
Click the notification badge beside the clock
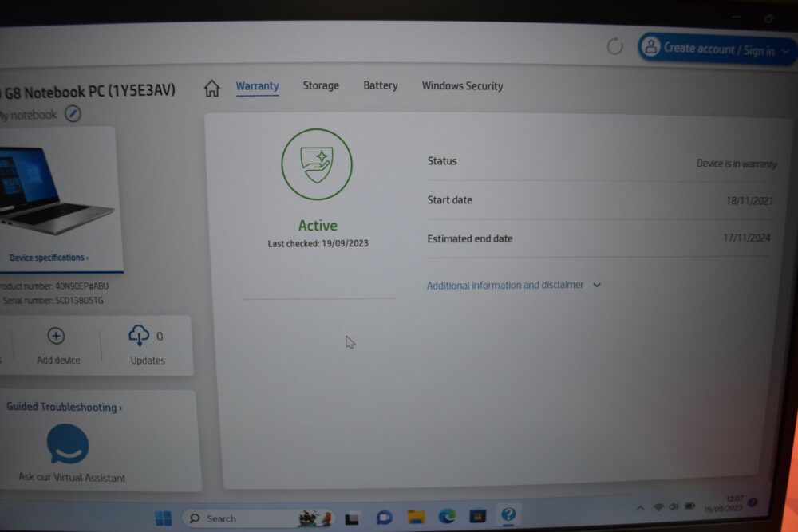tap(753, 502)
